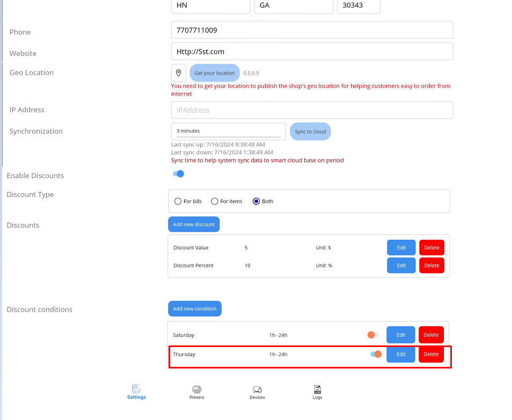512x420 pixels.
Task: Select the For bills radio option
Action: [178, 201]
